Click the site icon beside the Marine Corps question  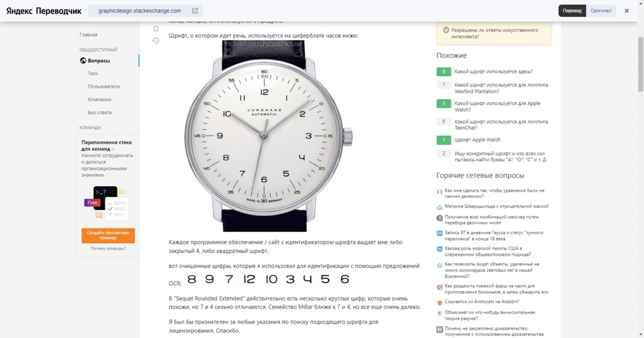click(439, 249)
